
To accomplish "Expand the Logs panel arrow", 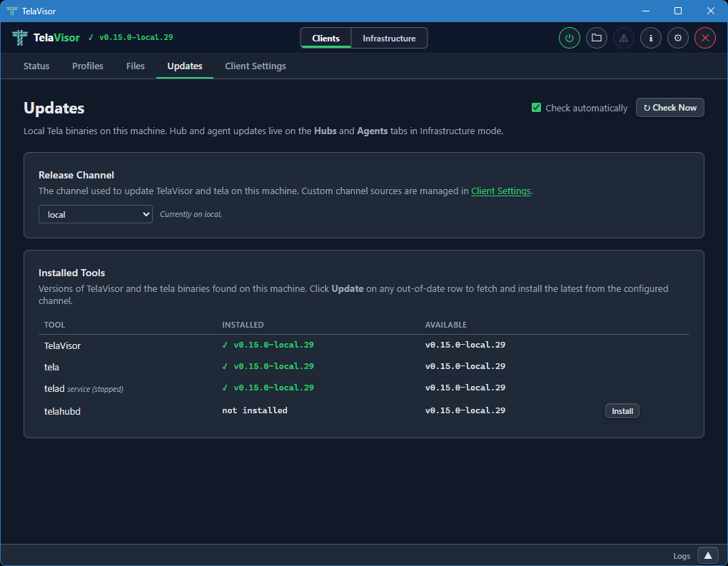I will point(708,555).
